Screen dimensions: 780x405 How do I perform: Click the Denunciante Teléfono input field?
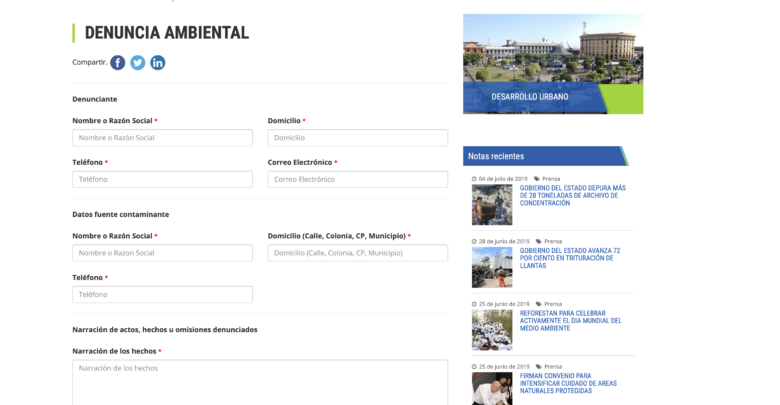[162, 180]
